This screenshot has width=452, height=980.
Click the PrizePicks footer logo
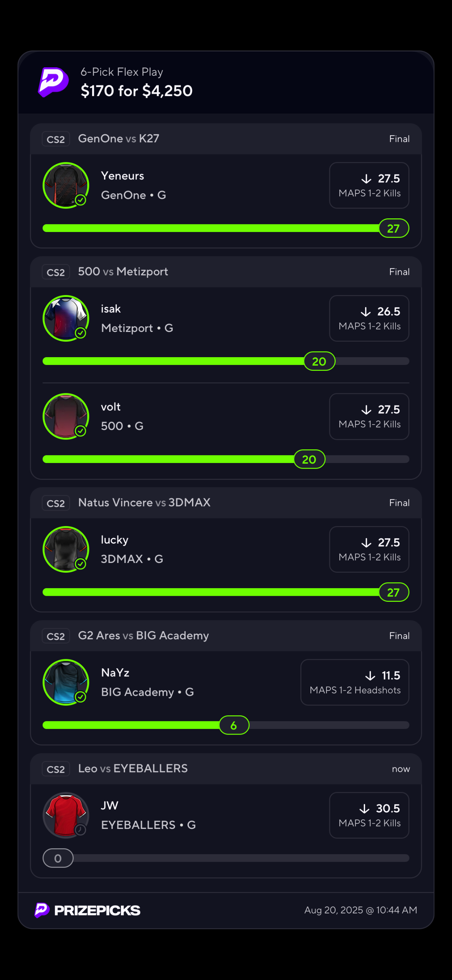pyautogui.click(x=88, y=910)
